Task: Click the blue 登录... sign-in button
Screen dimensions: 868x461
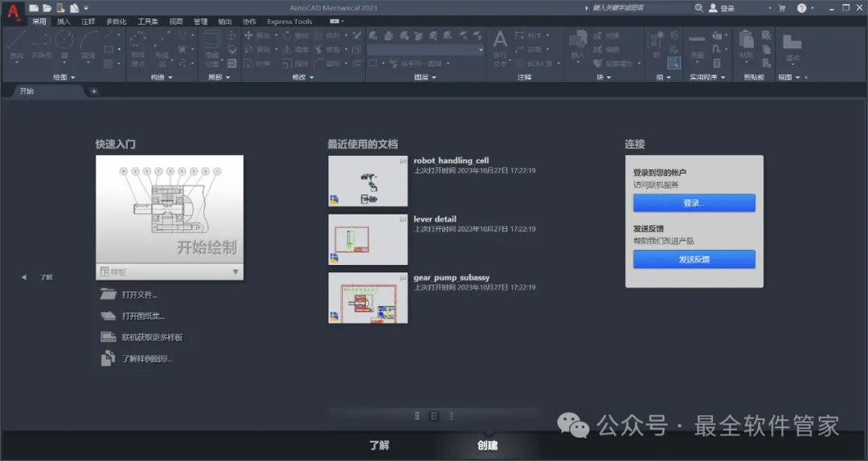Action: click(694, 203)
